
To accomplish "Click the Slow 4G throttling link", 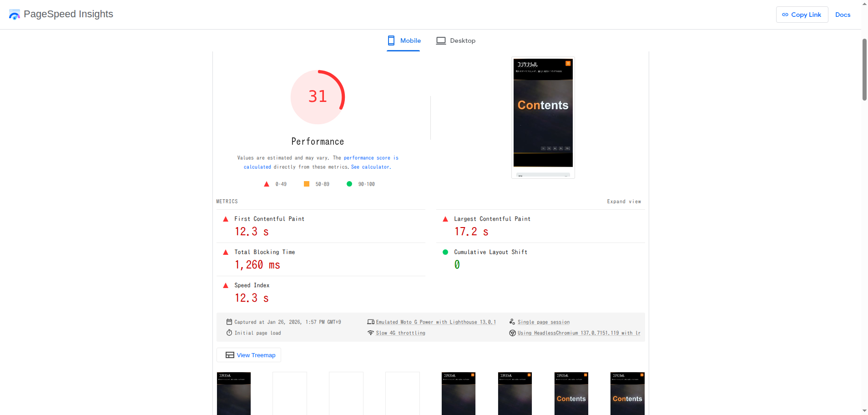I will pos(400,333).
